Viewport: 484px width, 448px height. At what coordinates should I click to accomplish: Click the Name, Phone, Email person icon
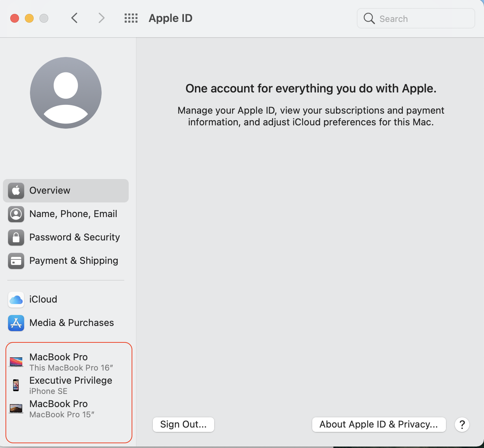(16, 214)
